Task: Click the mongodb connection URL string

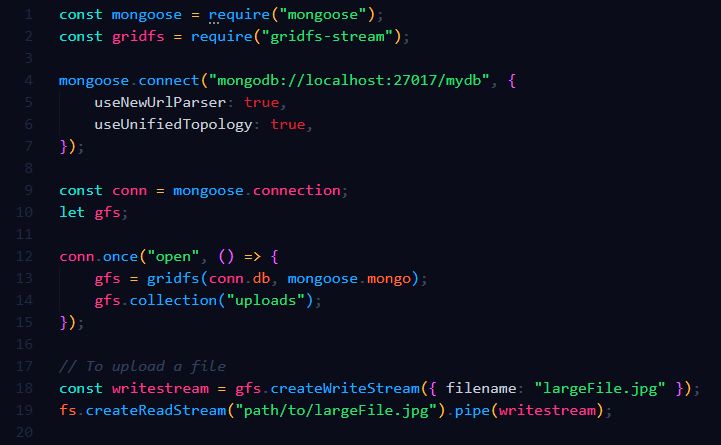Action: point(349,80)
